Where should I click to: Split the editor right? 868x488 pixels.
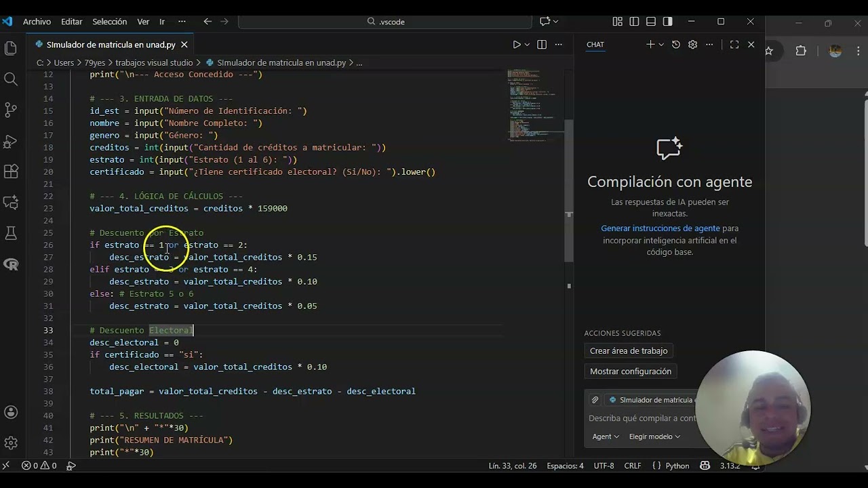(542, 45)
